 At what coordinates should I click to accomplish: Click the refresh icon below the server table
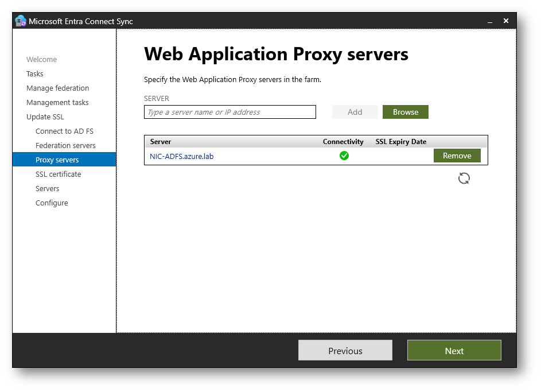464,178
